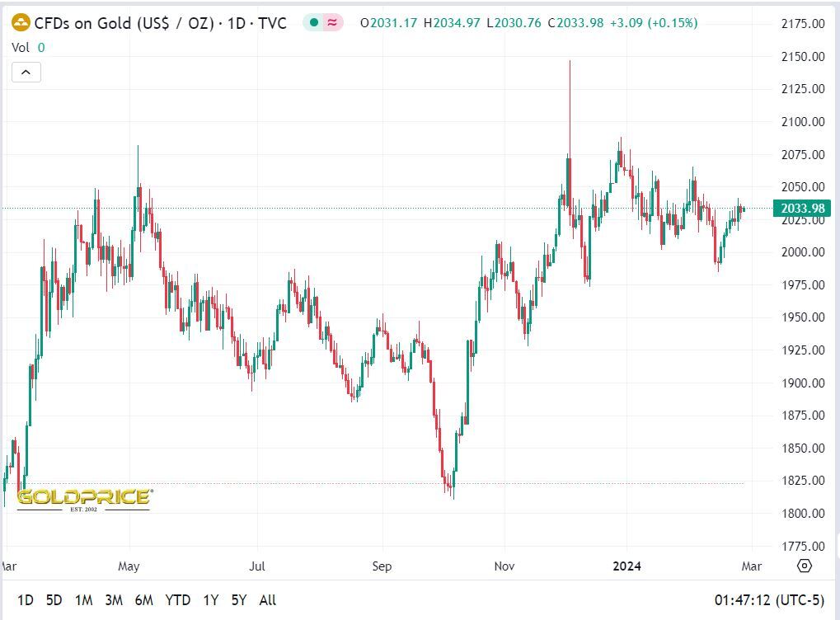Image resolution: width=840 pixels, height=620 pixels.
Task: Click the 1800.00 price axis label
Action: 803,514
